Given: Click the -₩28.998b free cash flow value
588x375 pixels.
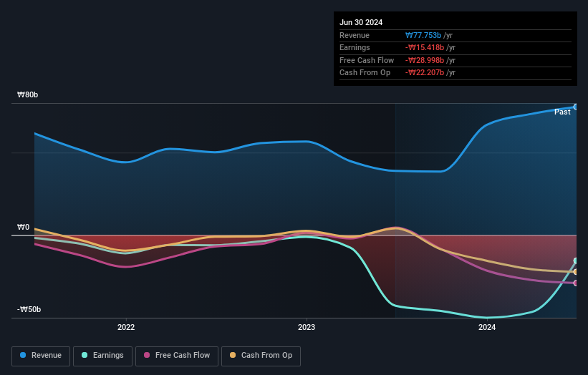Looking at the screenshot, I should point(425,60).
